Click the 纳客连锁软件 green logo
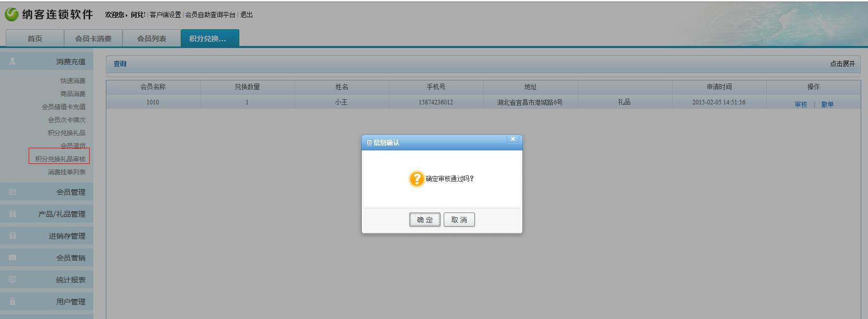 point(11,15)
